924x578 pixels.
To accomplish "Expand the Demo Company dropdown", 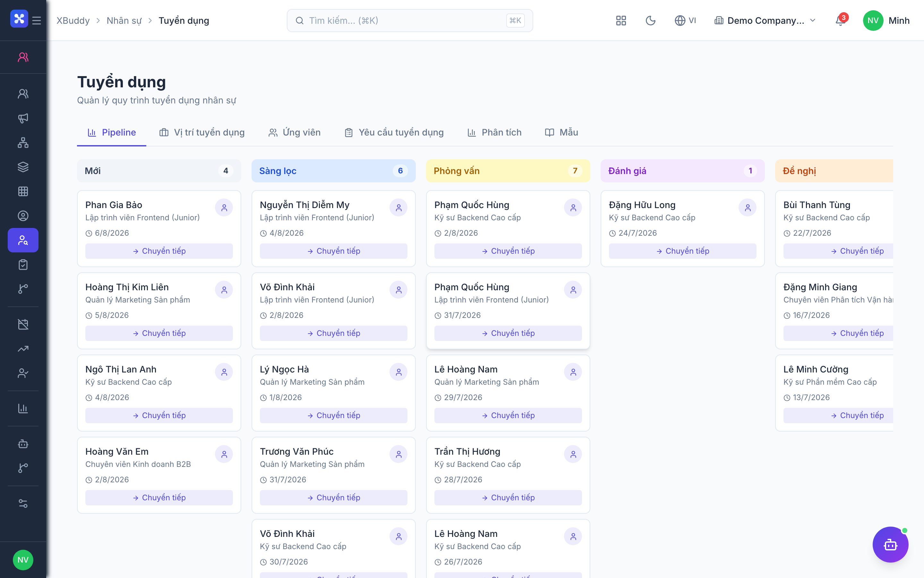I will pyautogui.click(x=765, y=20).
